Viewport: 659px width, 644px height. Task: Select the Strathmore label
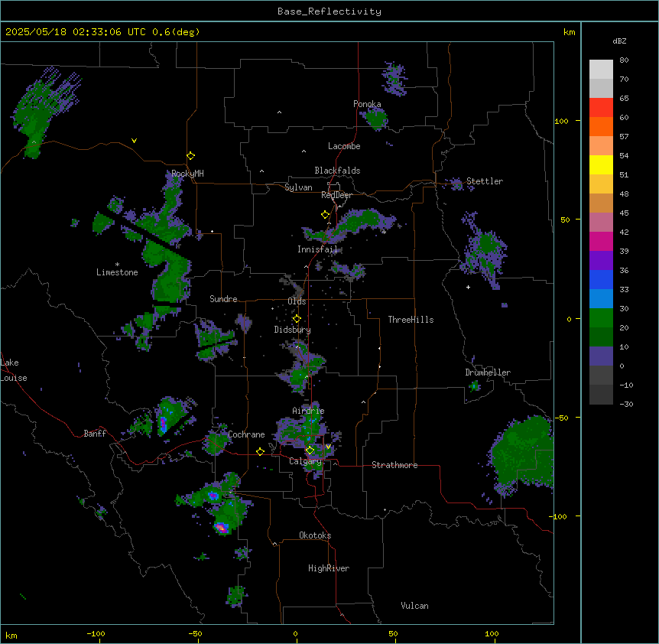pyautogui.click(x=394, y=465)
